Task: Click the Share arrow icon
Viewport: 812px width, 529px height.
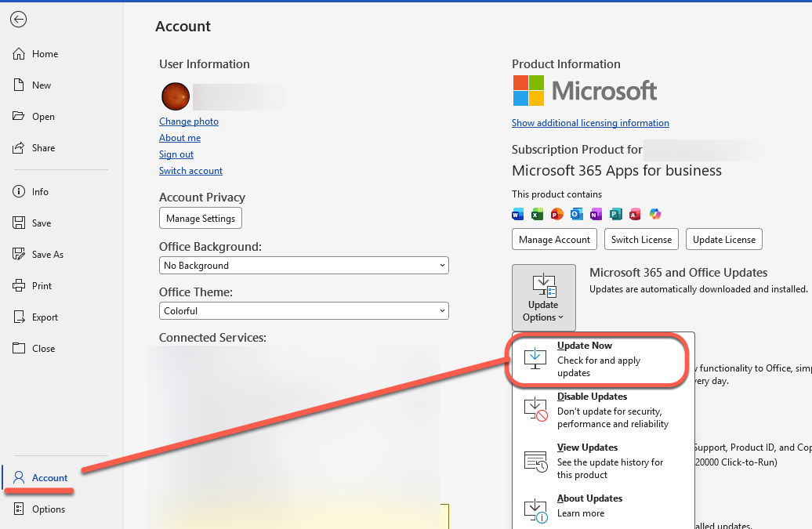Action: click(19, 147)
